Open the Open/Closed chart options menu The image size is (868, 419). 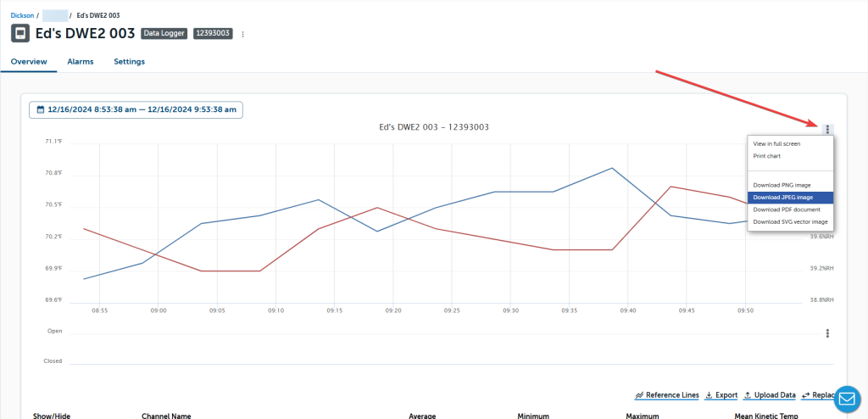pyautogui.click(x=827, y=333)
